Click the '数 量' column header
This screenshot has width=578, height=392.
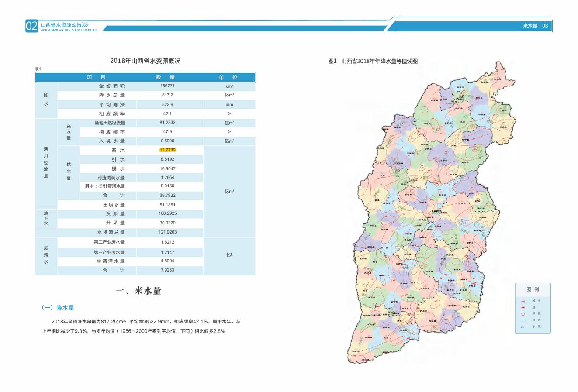166,77
